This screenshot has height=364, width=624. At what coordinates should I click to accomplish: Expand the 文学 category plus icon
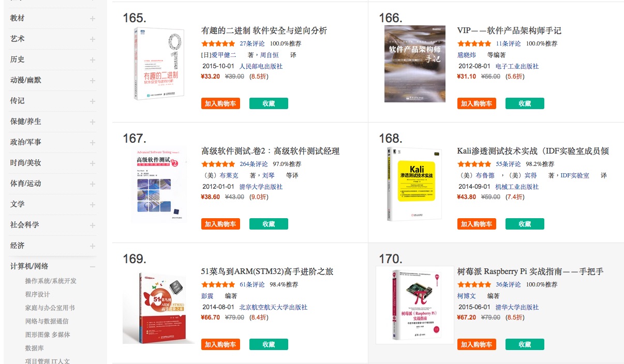[x=93, y=204]
